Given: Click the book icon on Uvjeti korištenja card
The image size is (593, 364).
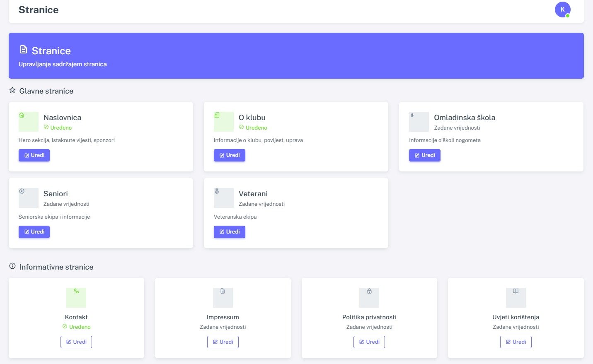Looking at the screenshot, I should tap(516, 291).
